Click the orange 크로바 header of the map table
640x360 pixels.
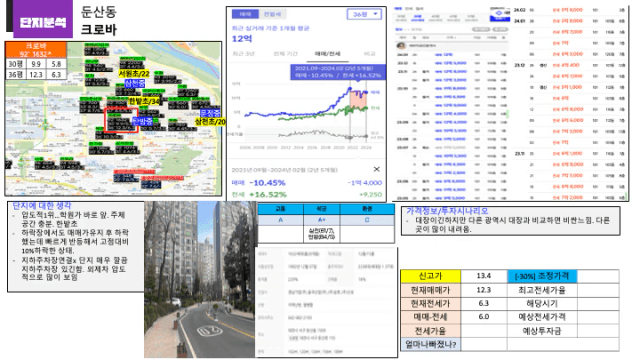click(x=36, y=50)
